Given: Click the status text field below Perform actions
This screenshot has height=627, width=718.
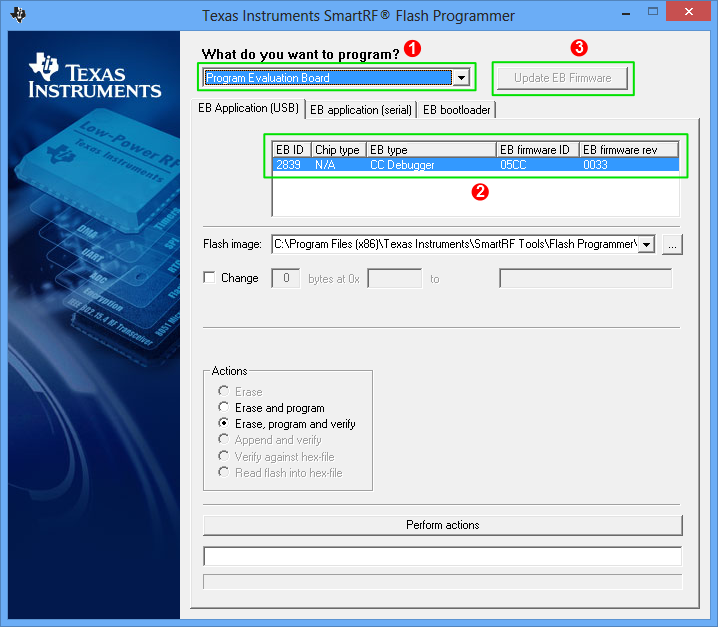Looking at the screenshot, I should [442, 556].
